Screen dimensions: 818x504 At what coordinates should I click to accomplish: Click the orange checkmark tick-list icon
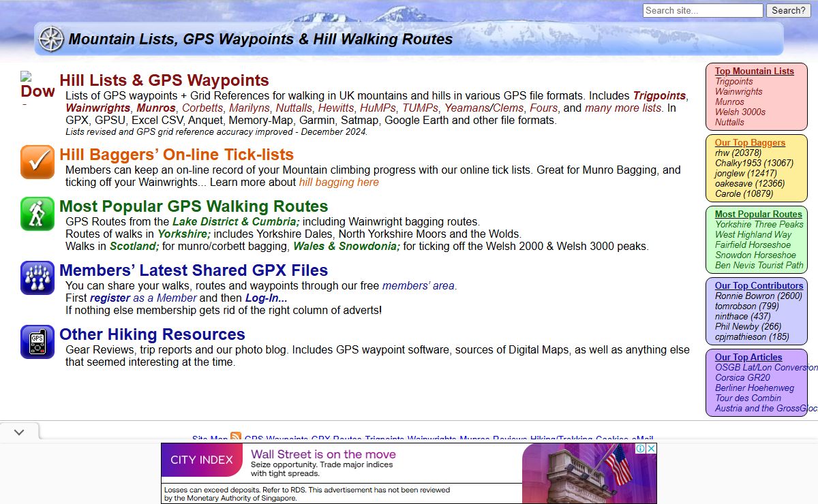coord(37,162)
